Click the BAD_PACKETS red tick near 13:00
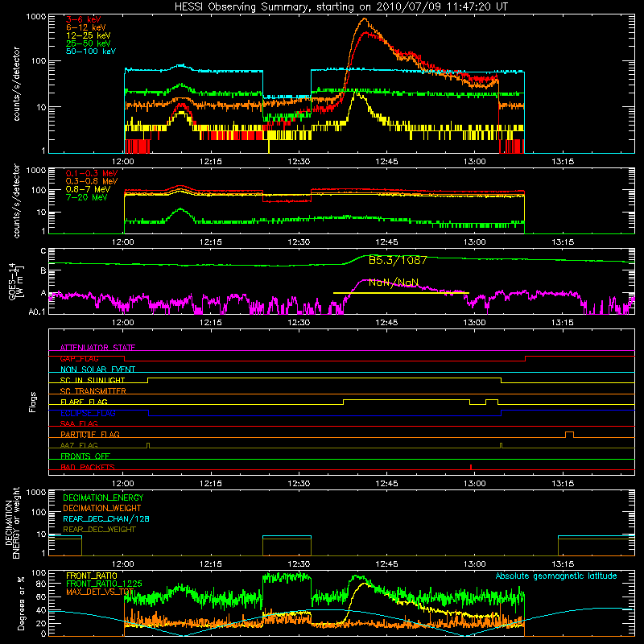Screen dimensions: 644x644 pos(471,467)
